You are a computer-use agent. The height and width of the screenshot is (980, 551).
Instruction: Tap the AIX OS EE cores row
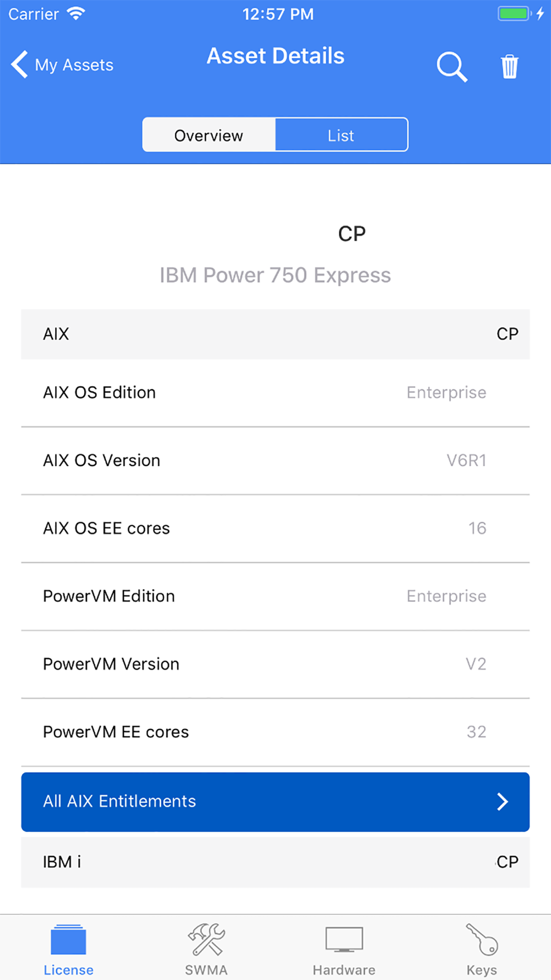(275, 529)
